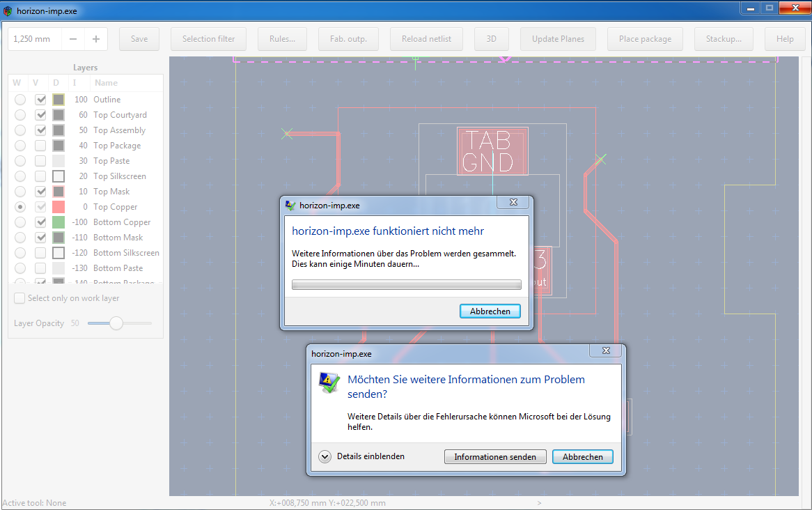Increase grid size with plus button
This screenshot has height=510, width=812.
click(x=96, y=39)
